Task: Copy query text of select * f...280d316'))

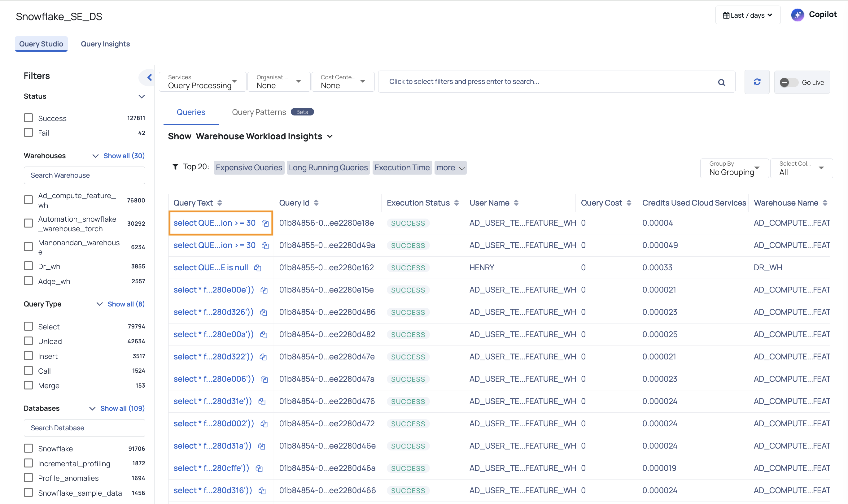Action: [262, 491]
